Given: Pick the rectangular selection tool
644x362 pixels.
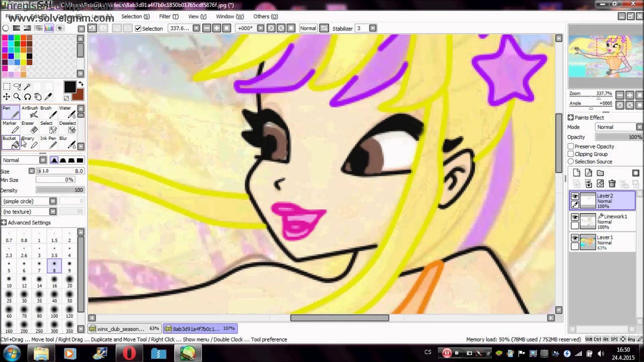Looking at the screenshot, I should point(7,86).
